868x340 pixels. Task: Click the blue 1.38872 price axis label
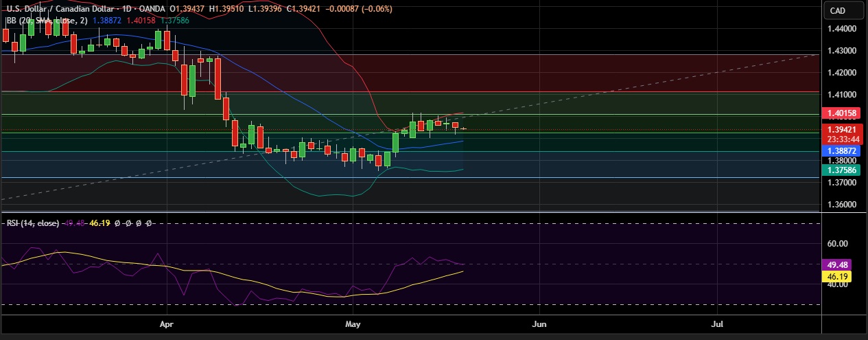pos(841,150)
